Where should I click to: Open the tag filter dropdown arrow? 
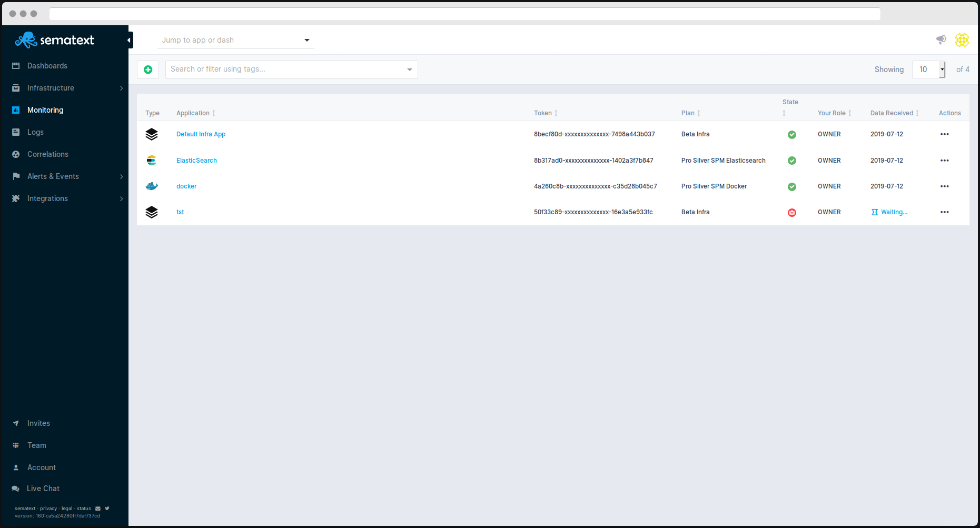coord(409,69)
